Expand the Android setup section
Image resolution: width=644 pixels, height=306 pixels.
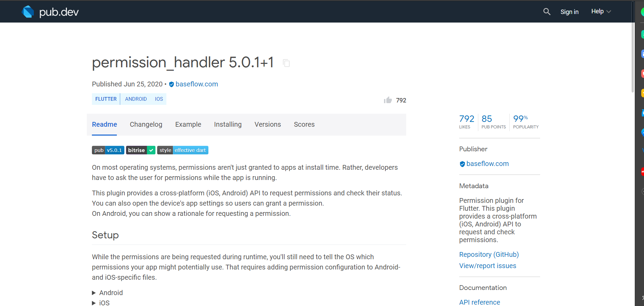(107, 293)
